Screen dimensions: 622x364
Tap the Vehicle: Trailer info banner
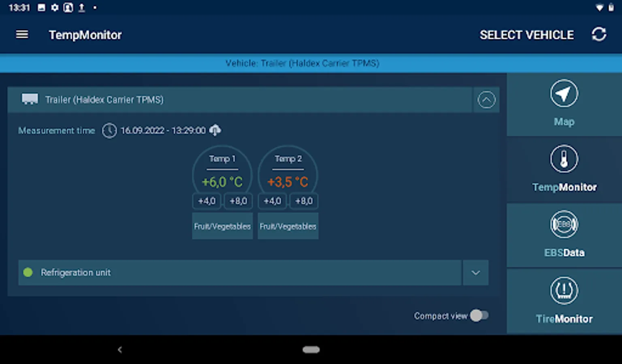[x=311, y=63]
